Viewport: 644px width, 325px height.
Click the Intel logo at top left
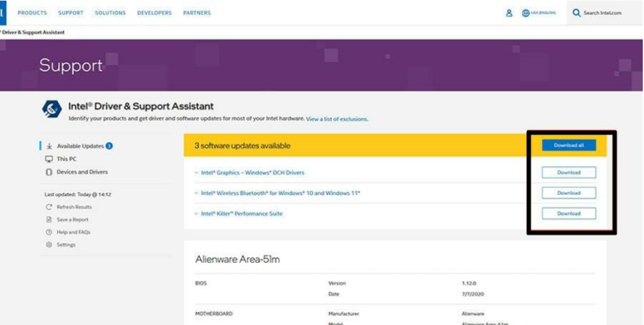tap(3, 13)
